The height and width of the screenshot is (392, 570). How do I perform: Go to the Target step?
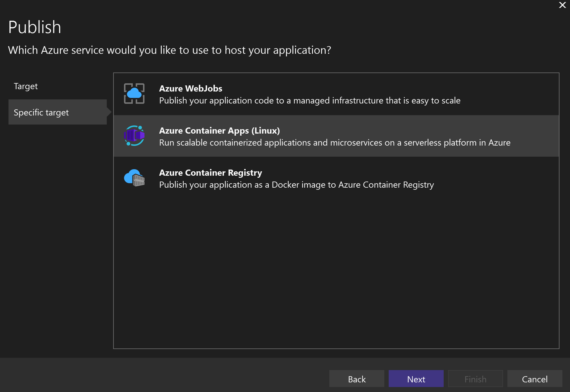pos(26,86)
